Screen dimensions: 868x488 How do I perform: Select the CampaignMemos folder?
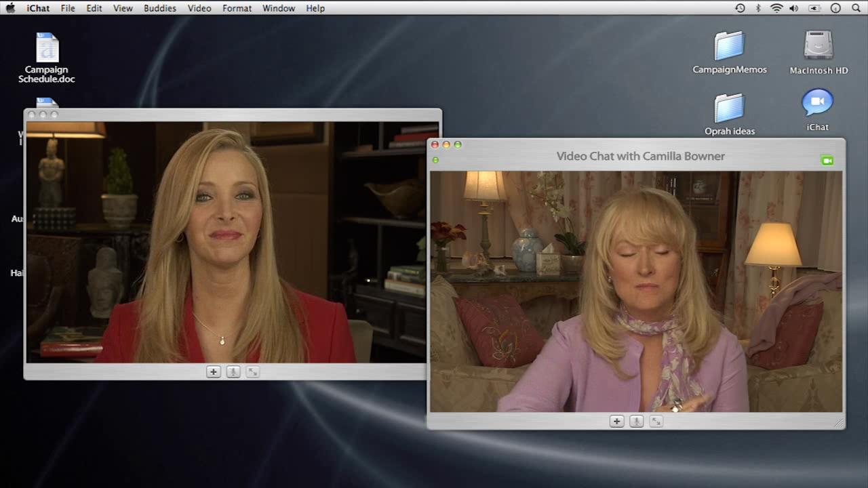730,52
